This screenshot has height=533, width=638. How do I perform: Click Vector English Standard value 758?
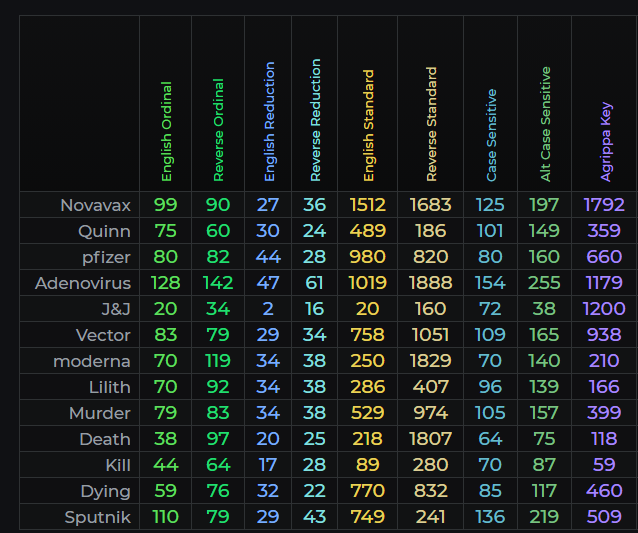(x=368, y=335)
